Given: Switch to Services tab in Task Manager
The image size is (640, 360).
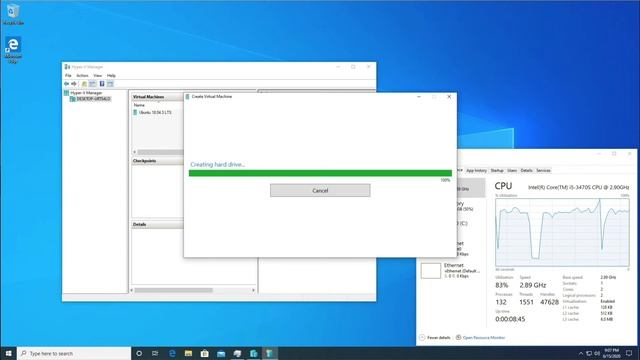Looking at the screenshot, I should tap(543, 170).
